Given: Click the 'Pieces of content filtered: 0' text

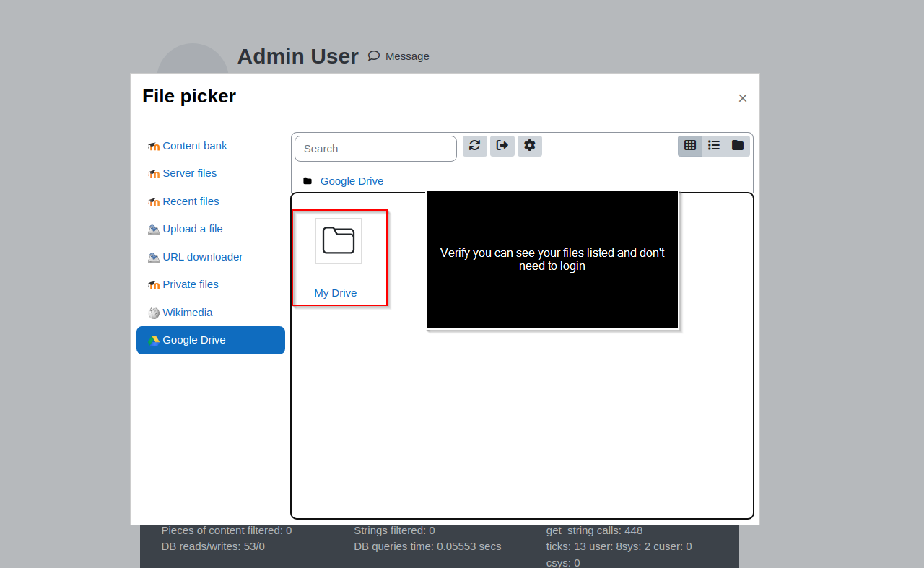Looking at the screenshot, I should [x=227, y=530].
